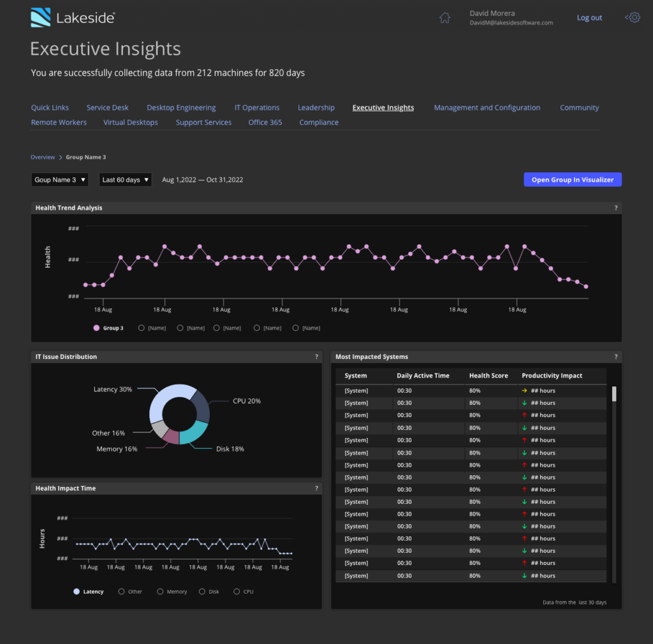Click yellow right arrow in first system row
The width and height of the screenshot is (653, 644).
[x=524, y=390]
